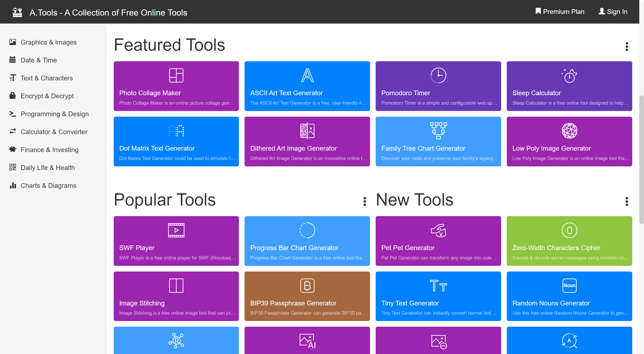Click the Pomodoro Timer clock icon
This screenshot has width=644, height=354.
[438, 75]
